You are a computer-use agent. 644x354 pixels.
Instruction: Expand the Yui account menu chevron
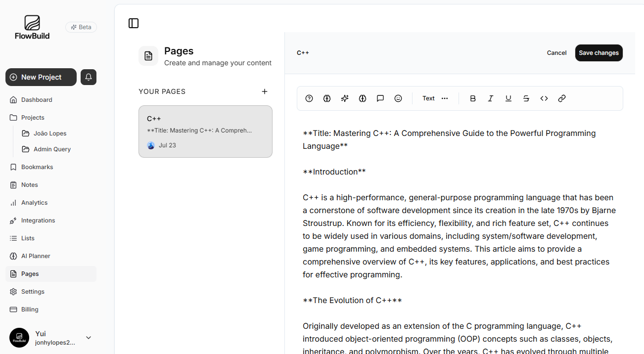pos(89,338)
